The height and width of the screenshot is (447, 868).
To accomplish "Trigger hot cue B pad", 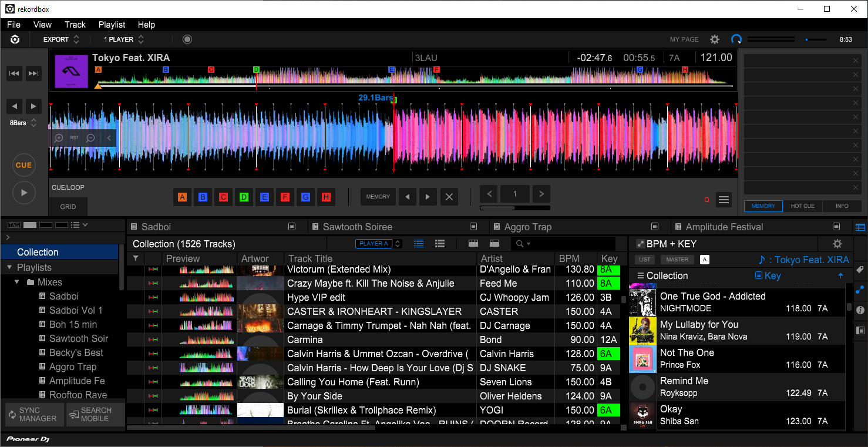I will tap(203, 197).
